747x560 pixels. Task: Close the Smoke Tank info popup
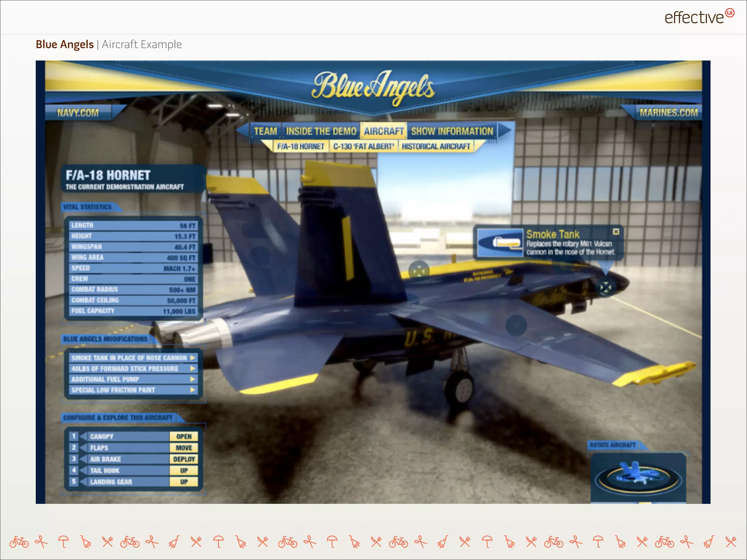[x=616, y=232]
